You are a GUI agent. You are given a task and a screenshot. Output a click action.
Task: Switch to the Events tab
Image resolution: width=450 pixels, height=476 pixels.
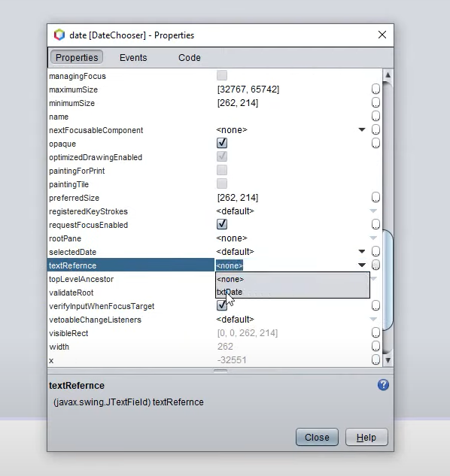[x=133, y=58]
